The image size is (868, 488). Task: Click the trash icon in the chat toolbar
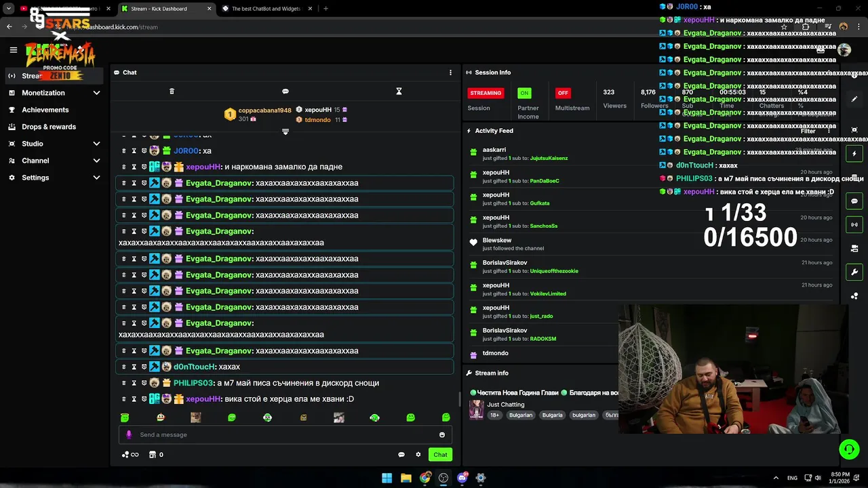point(172,91)
